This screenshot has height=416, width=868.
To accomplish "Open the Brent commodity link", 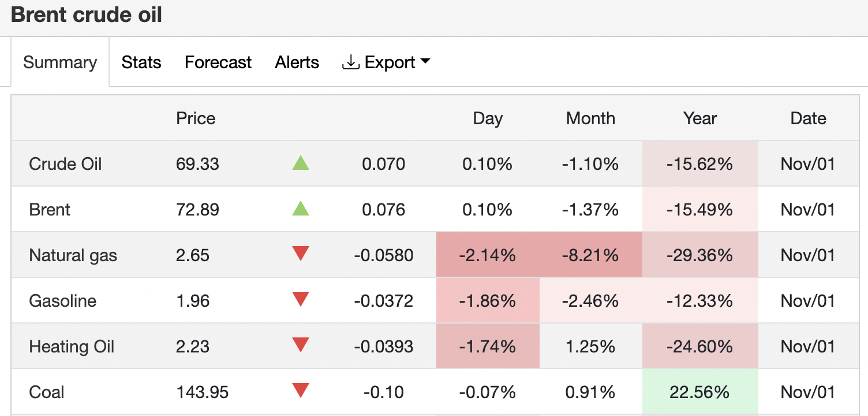I will (50, 209).
